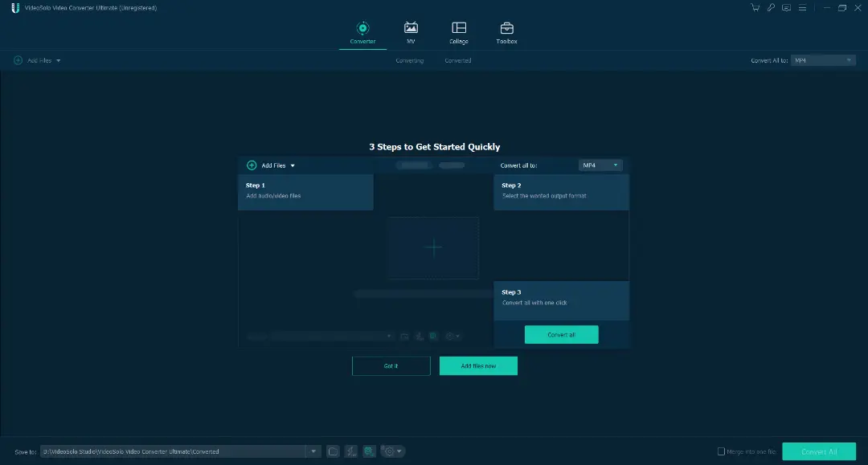
Task: Toggle the lightning acceleration icon
Action: tap(351, 451)
